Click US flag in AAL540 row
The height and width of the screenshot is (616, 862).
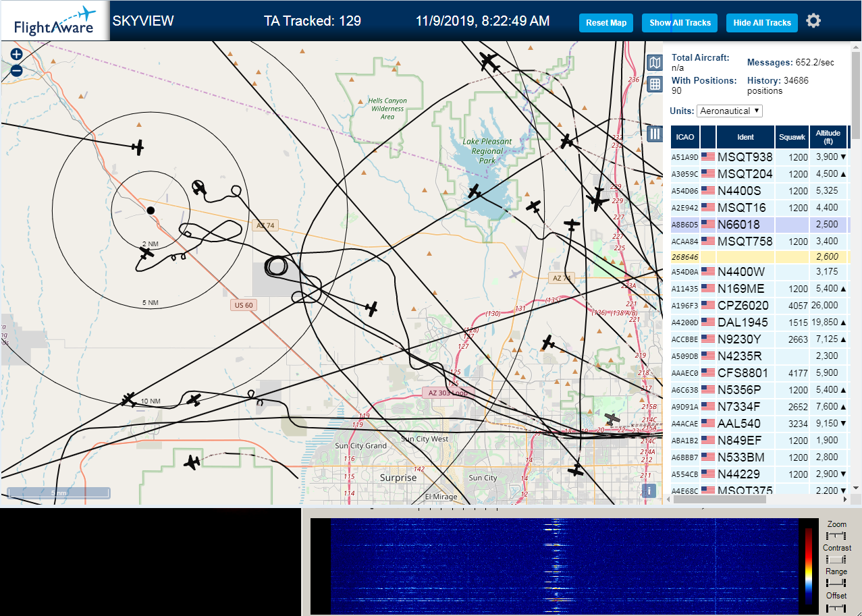coord(708,424)
